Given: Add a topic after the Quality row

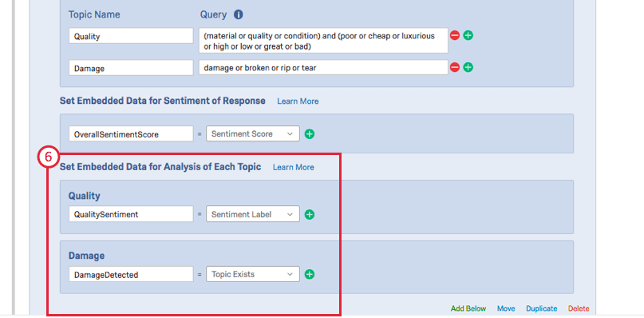Looking at the screenshot, I should click(468, 36).
